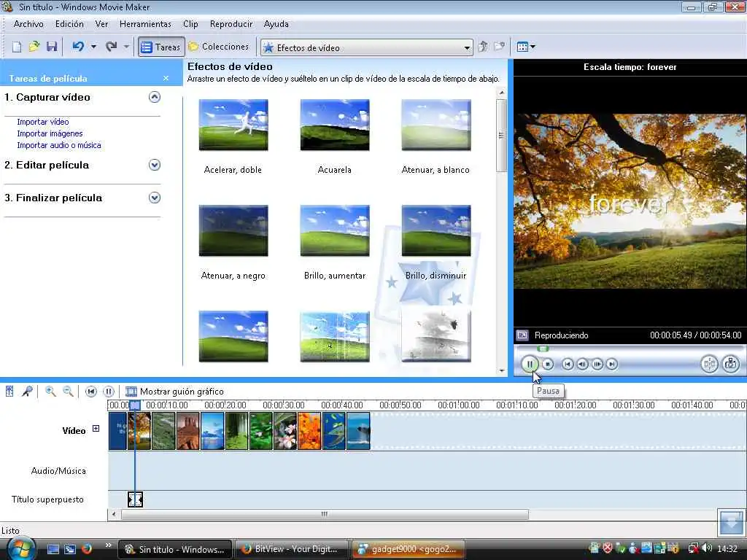The image size is (747, 560).
Task: Click the Back (rewind to start) preview button
Action: [x=568, y=365]
